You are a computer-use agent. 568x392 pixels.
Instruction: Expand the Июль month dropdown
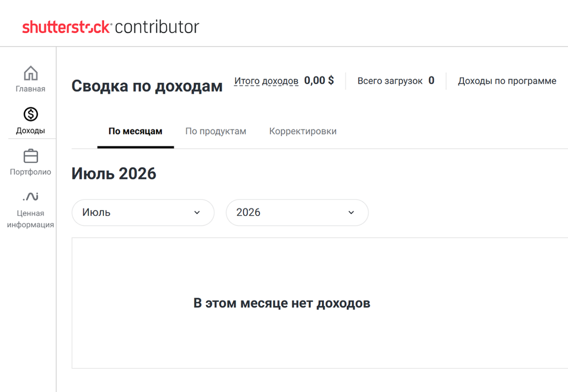(143, 212)
